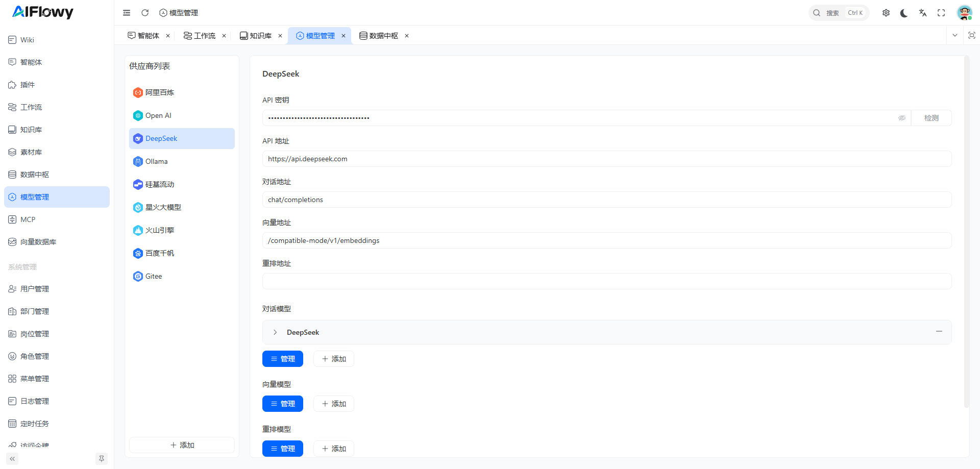
Task: Click the search box in the header
Action: click(x=839, y=13)
